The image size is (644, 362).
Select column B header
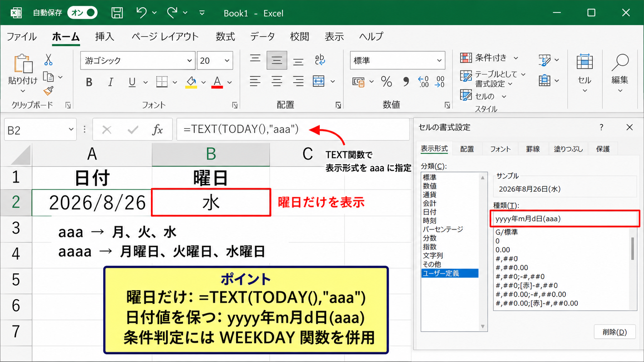(211, 154)
